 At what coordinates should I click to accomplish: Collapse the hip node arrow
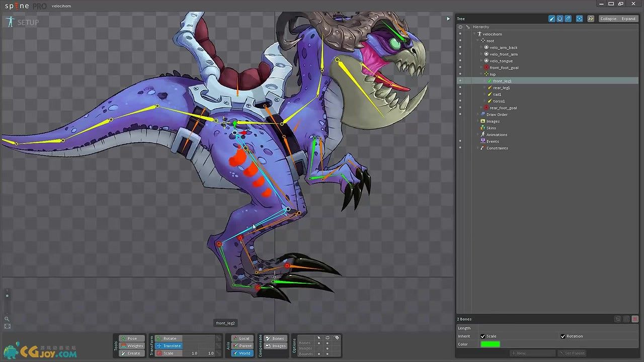coord(481,74)
